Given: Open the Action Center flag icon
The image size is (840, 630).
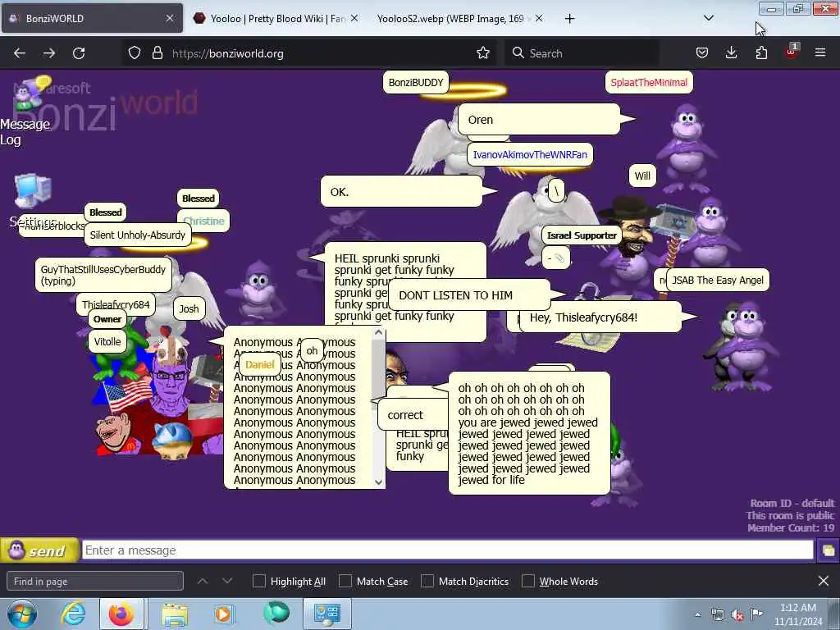Looking at the screenshot, I should 756,614.
